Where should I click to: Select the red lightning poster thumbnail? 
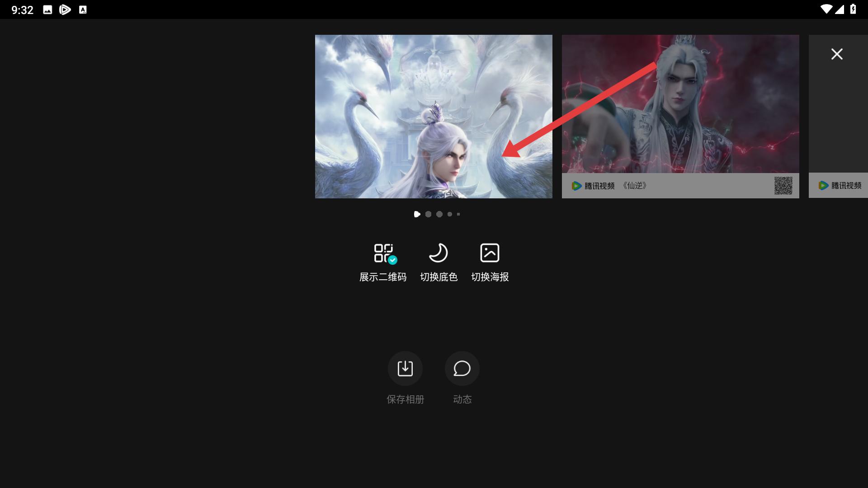click(x=680, y=104)
